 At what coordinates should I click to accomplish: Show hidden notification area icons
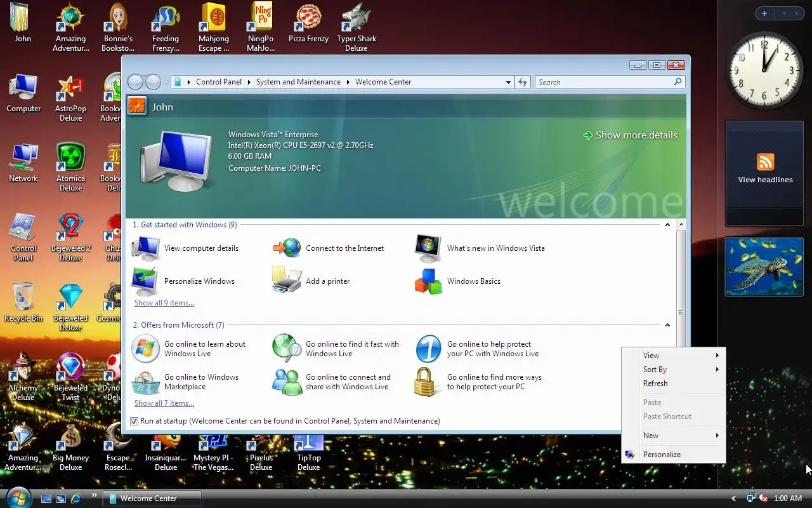tap(734, 498)
